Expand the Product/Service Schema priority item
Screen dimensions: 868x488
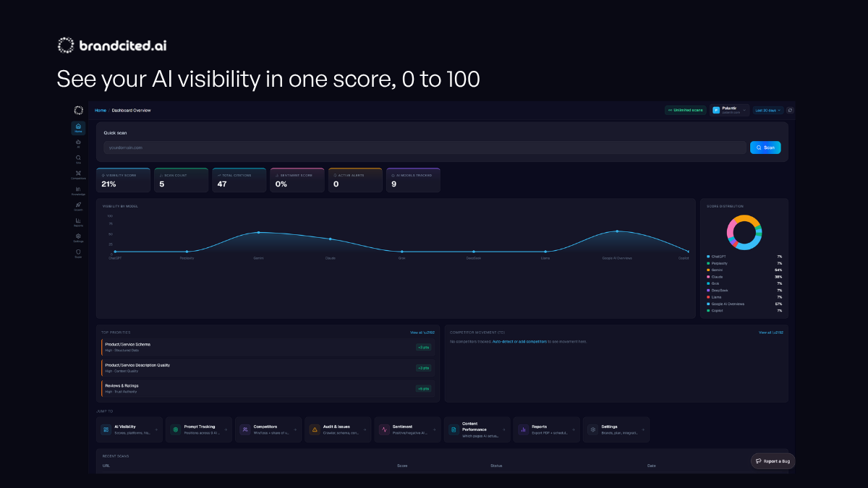click(x=268, y=347)
